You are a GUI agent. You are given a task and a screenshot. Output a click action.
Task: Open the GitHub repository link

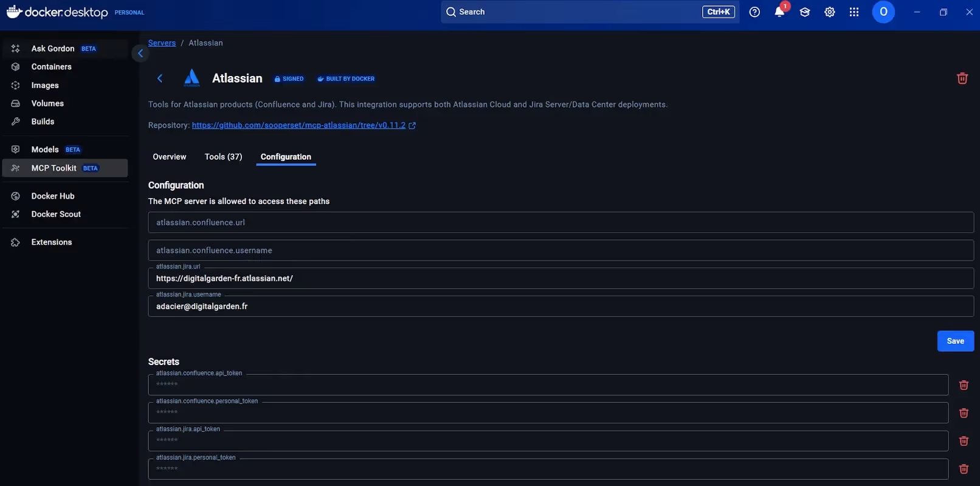298,125
